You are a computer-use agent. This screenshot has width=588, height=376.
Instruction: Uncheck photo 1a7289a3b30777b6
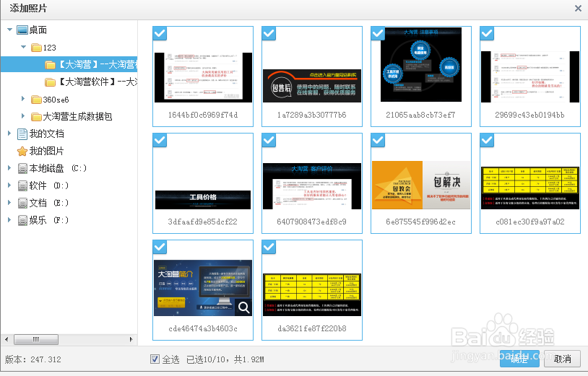[269, 33]
